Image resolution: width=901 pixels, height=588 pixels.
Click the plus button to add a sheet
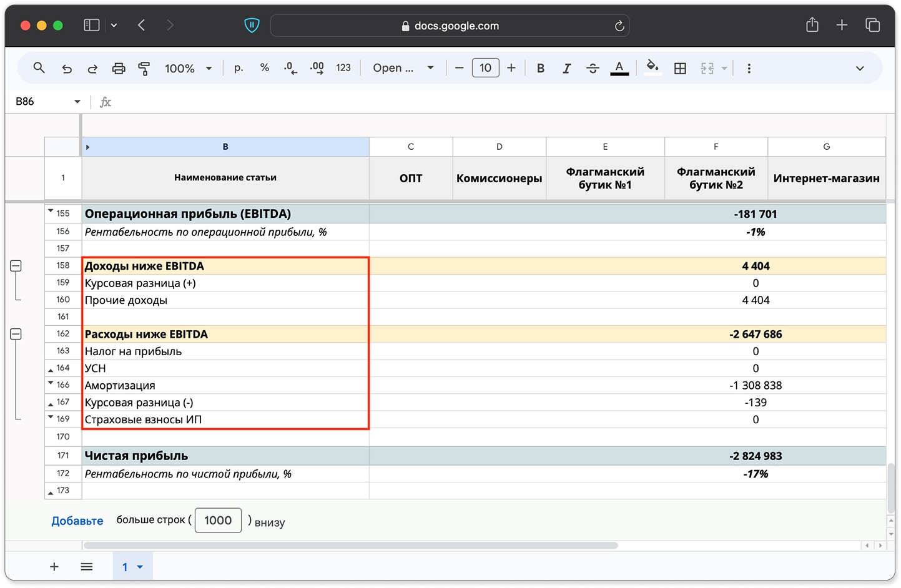pyautogui.click(x=54, y=567)
